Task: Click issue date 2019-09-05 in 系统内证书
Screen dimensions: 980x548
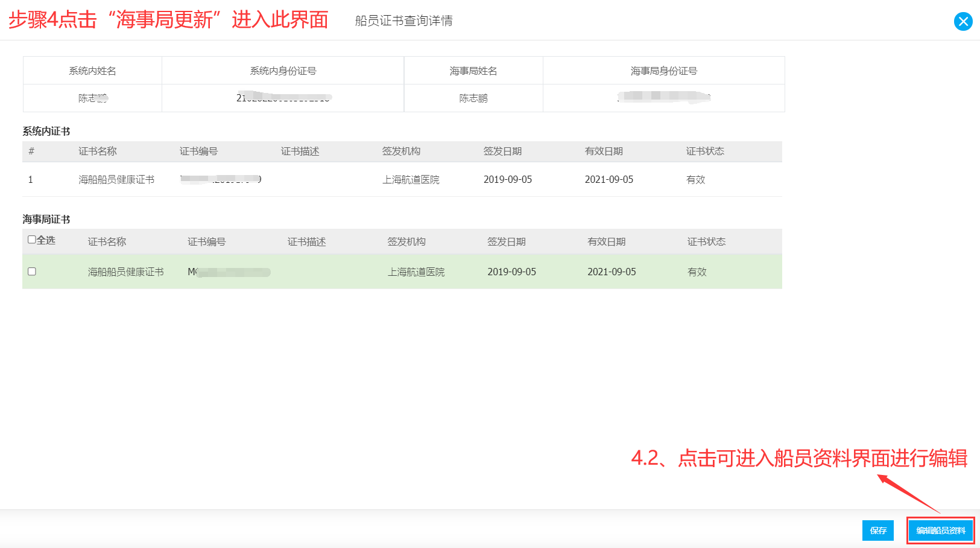Action: point(508,179)
